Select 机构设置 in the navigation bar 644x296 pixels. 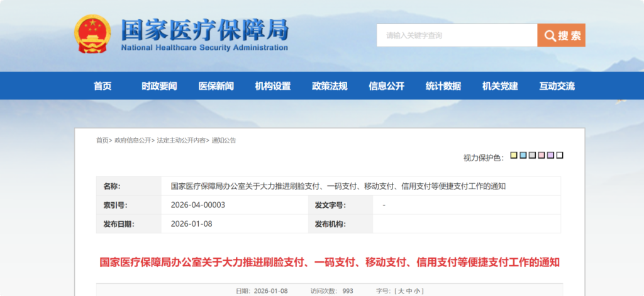pos(273,86)
